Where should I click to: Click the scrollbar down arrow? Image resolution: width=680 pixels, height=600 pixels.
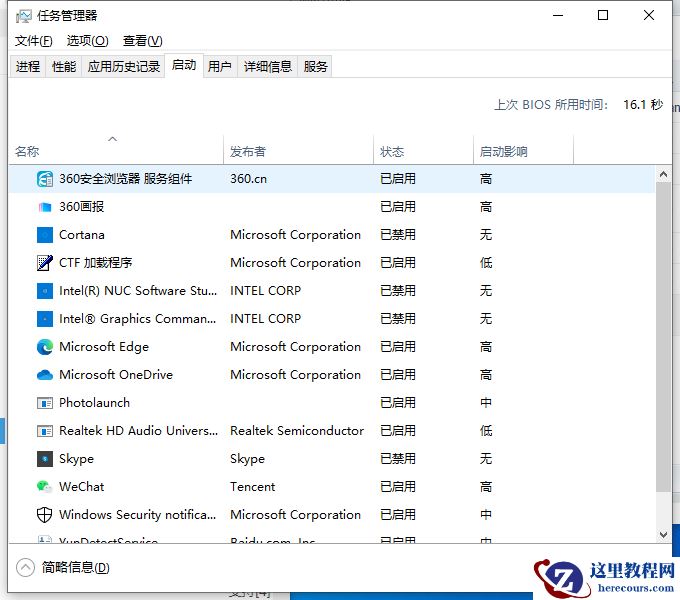click(x=663, y=535)
